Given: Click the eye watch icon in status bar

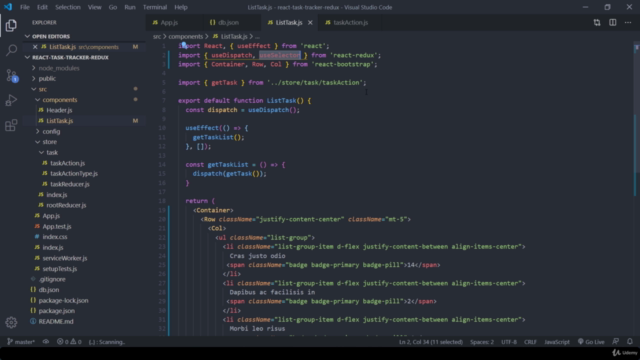Looking at the screenshot, I should click(46, 342).
